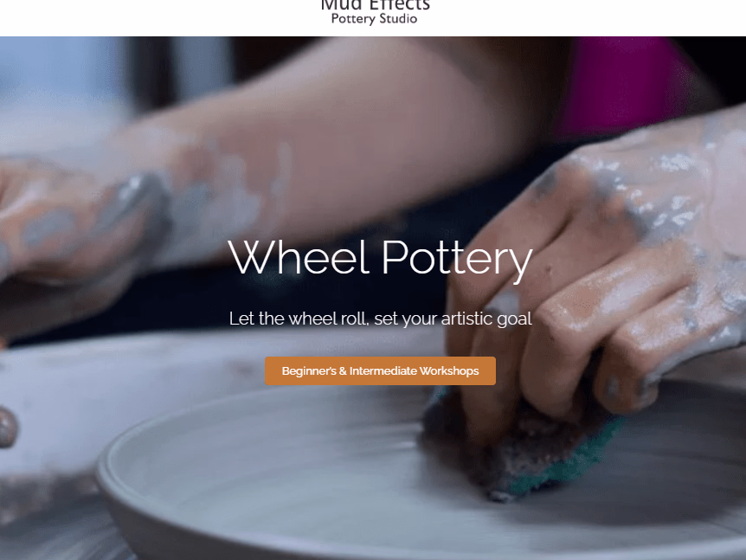Image resolution: width=746 pixels, height=560 pixels.
Task: Click the word 'Beginner's' on orange button
Action: coord(309,370)
